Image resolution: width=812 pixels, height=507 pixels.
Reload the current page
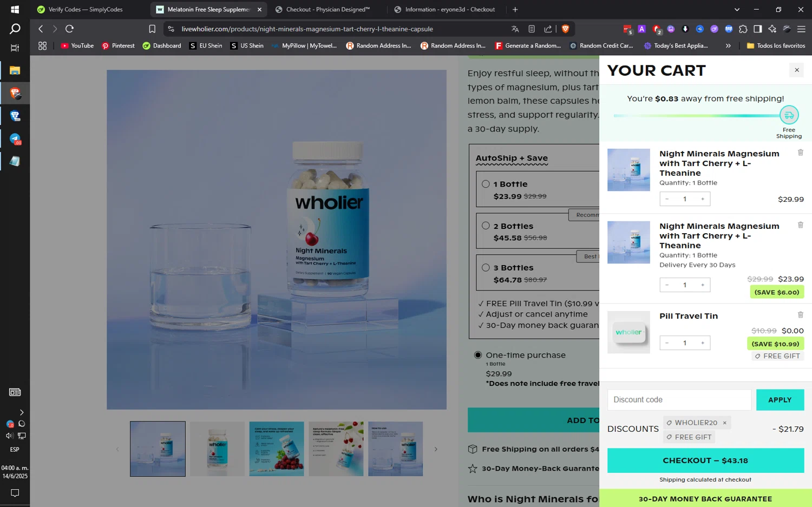69,29
